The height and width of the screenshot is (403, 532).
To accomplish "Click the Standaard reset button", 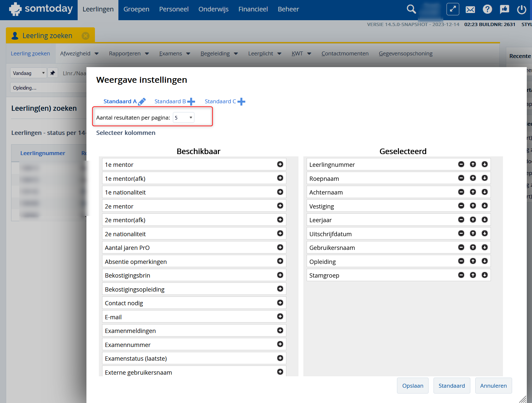I will (x=452, y=386).
